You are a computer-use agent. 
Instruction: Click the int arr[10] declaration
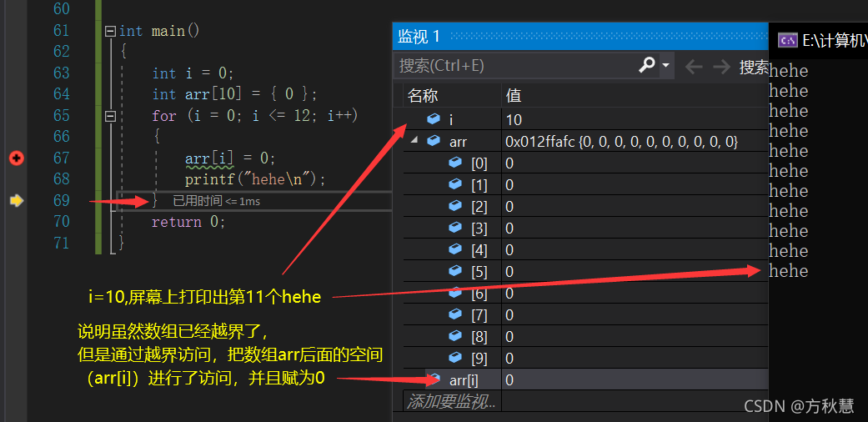coord(234,94)
